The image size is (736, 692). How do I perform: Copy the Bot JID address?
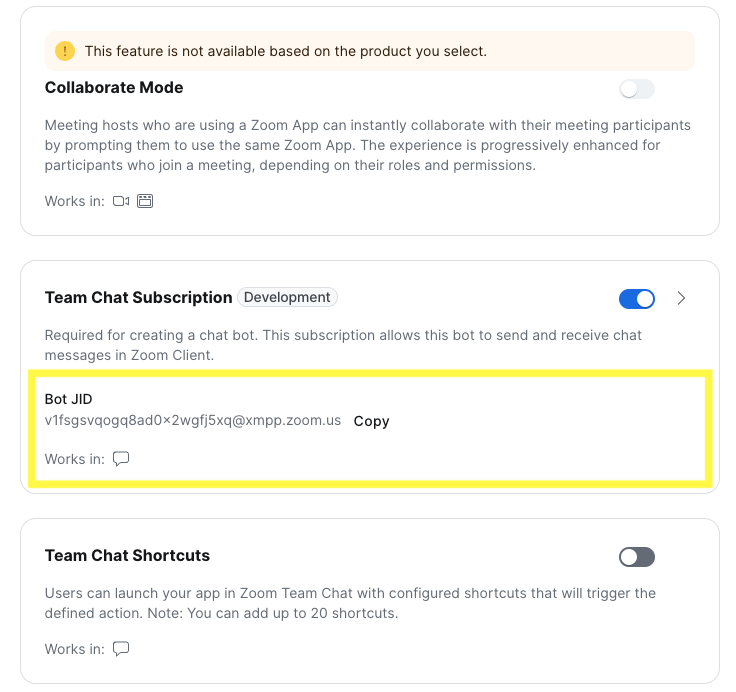click(x=371, y=421)
